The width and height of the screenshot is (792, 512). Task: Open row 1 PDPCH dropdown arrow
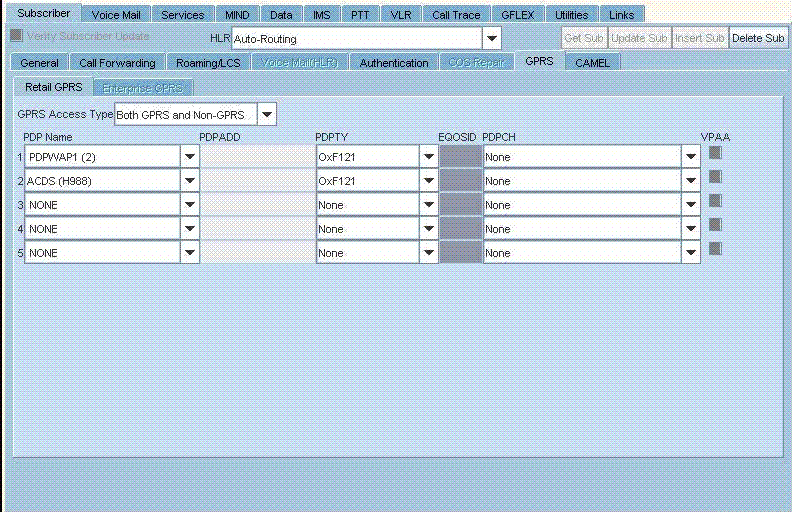(x=690, y=157)
